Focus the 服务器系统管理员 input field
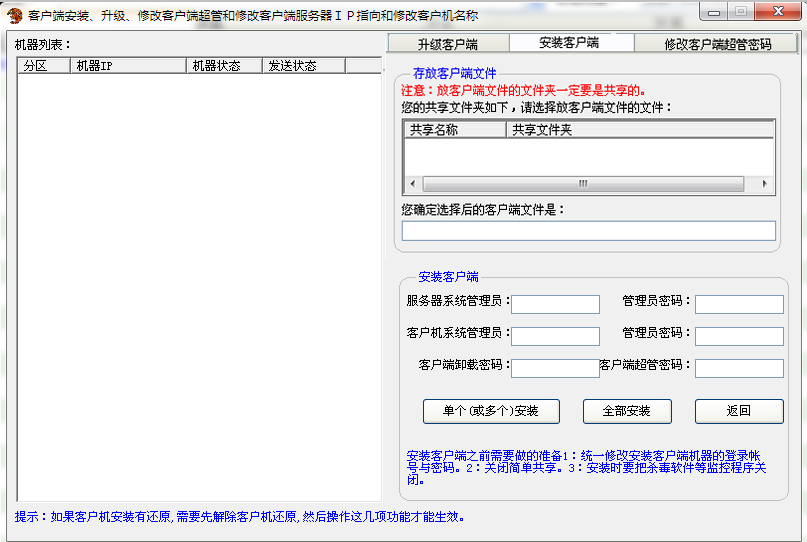807x542 pixels. pyautogui.click(x=555, y=304)
